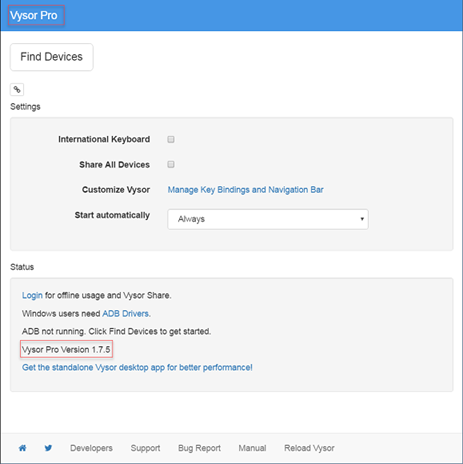463x464 pixels.
Task: Open the Twitter bird icon
Action: [x=48, y=448]
